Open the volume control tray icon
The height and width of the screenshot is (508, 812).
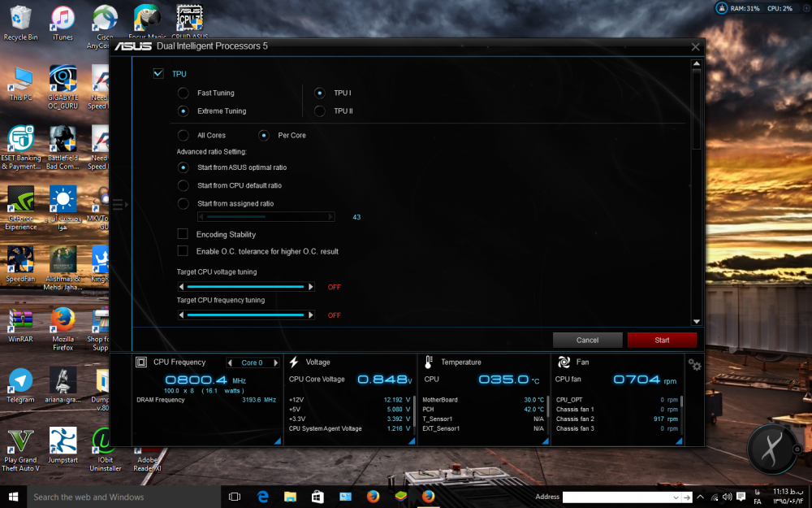pyautogui.click(x=727, y=497)
